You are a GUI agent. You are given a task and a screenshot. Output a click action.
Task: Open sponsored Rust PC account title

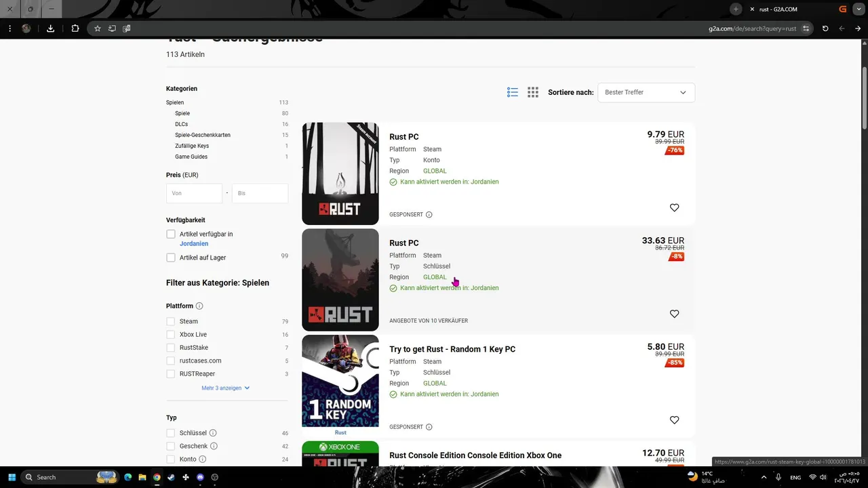coord(404,137)
